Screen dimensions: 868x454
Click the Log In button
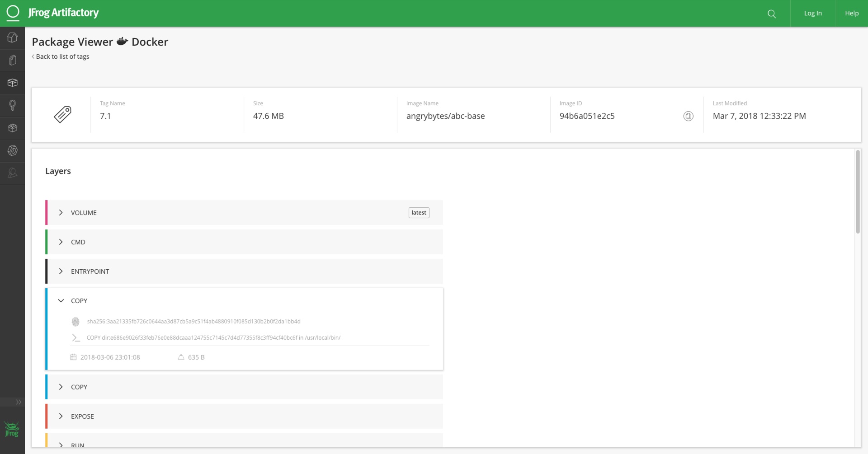812,13
